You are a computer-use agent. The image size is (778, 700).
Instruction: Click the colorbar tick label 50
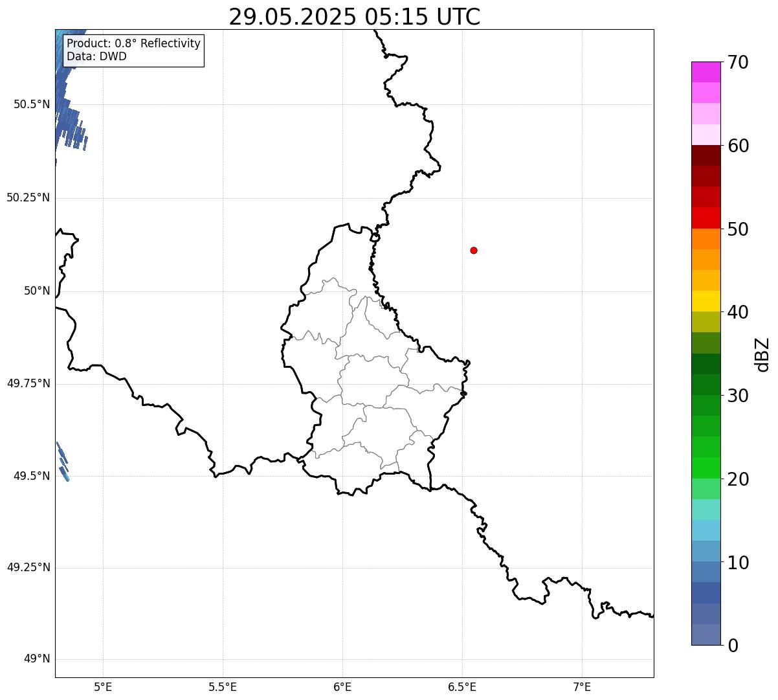[x=739, y=229]
